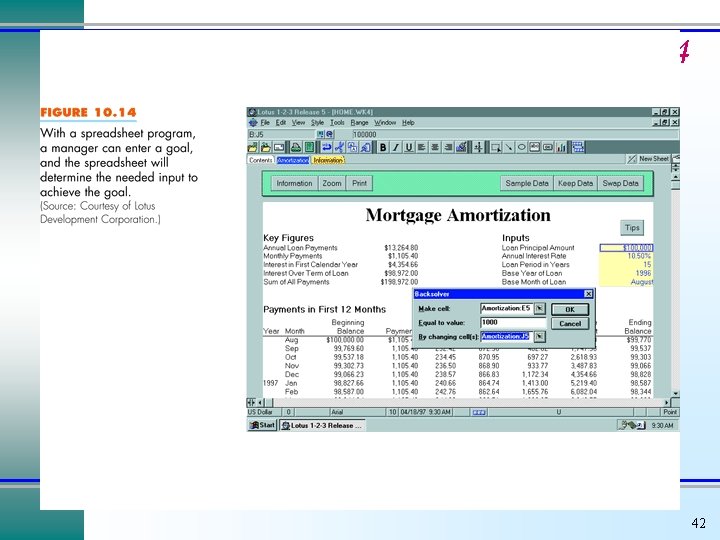
Task: Click the Equal to value field
Action: [x=513, y=323]
